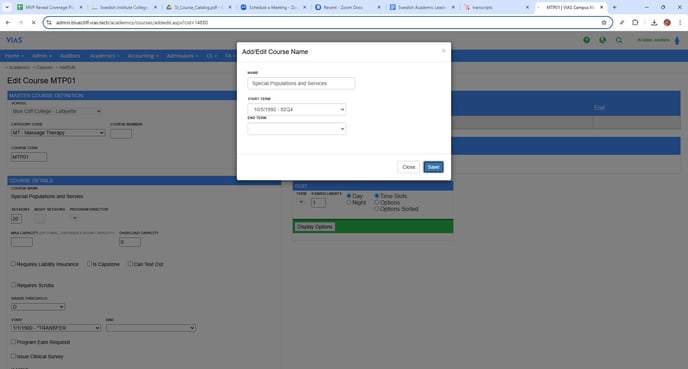The height and width of the screenshot is (369, 688).
Task: Bookmark this page with star icon
Action: point(604,22)
